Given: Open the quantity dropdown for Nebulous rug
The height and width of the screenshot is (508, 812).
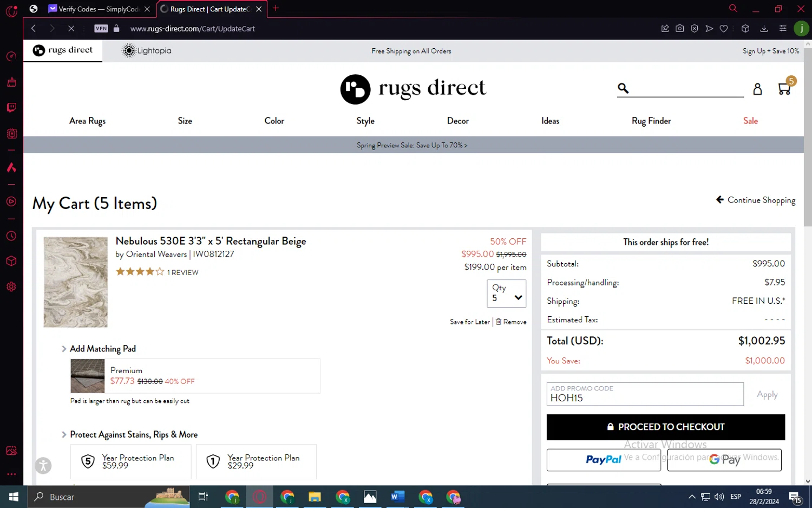Looking at the screenshot, I should click(506, 293).
